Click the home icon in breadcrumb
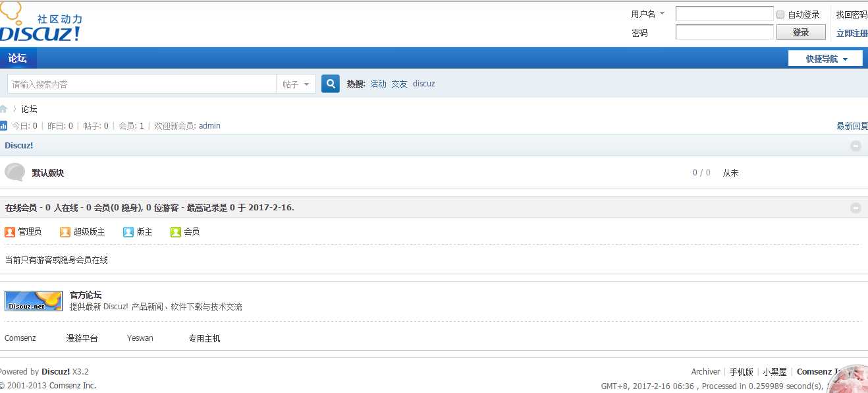This screenshot has height=393, width=868. pos(3,109)
